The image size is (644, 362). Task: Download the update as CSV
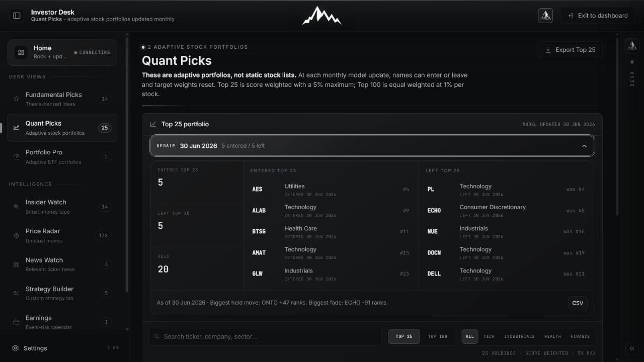[578, 303]
